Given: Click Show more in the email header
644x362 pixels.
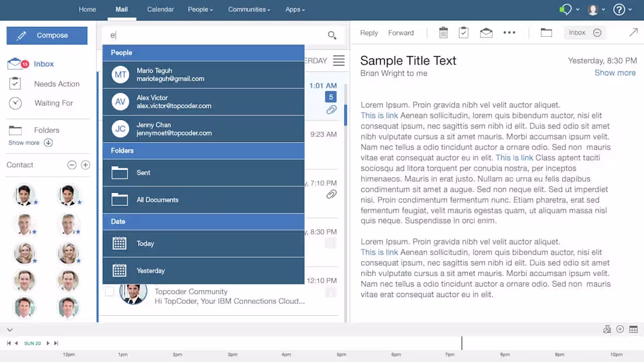Looking at the screenshot, I should click(615, 73).
